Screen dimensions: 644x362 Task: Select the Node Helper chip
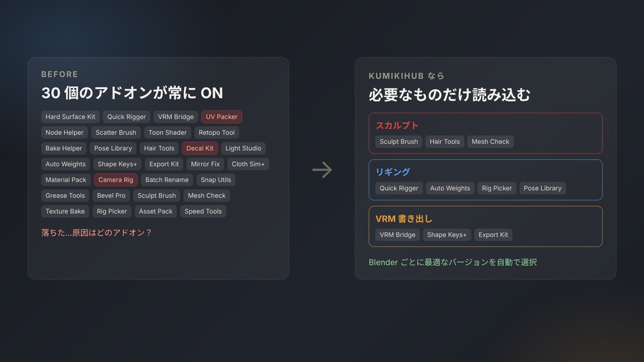pyautogui.click(x=65, y=133)
